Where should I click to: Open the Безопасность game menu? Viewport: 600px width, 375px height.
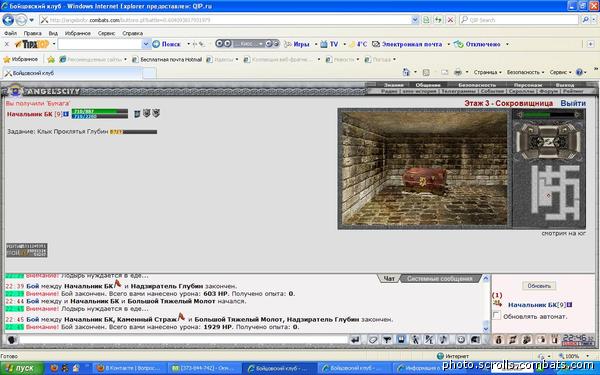click(x=477, y=85)
